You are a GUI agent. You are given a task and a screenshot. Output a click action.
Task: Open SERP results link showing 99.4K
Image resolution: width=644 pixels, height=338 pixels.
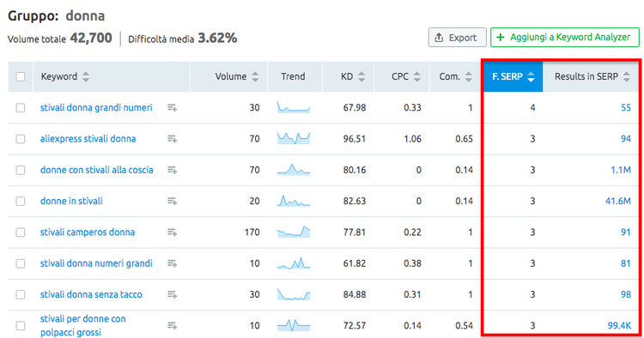click(619, 326)
